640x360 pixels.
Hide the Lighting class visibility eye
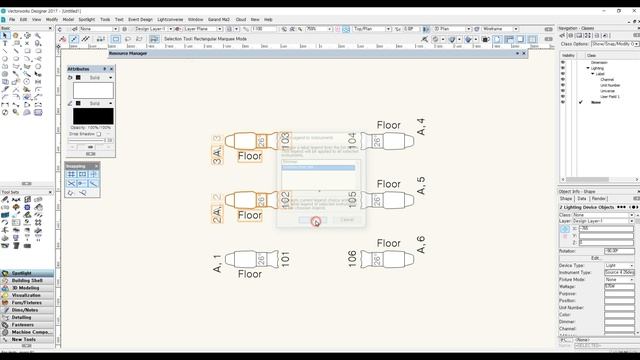pos(563,68)
